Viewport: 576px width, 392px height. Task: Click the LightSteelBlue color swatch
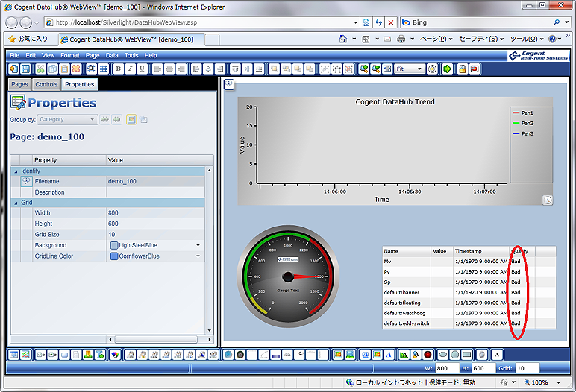[114, 245]
